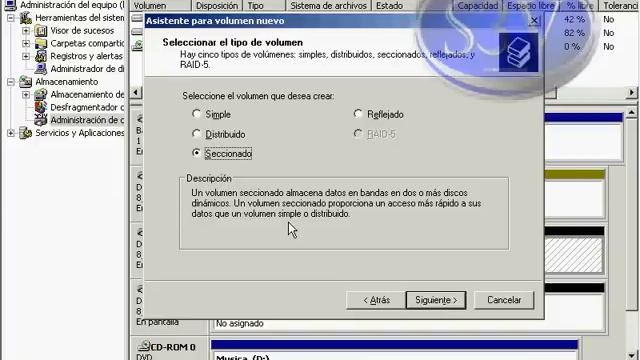Sort by the Volumen column header
Screen dimensions: 640x360
[160, 6]
